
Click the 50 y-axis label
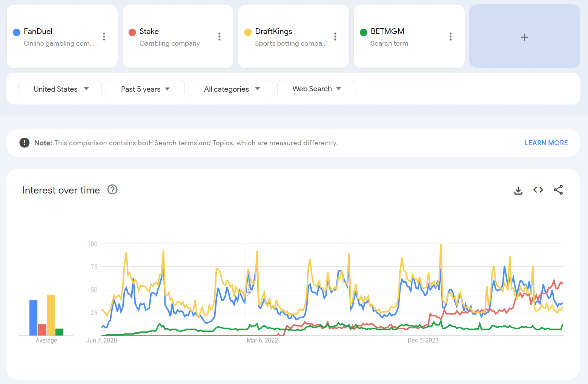(x=94, y=290)
